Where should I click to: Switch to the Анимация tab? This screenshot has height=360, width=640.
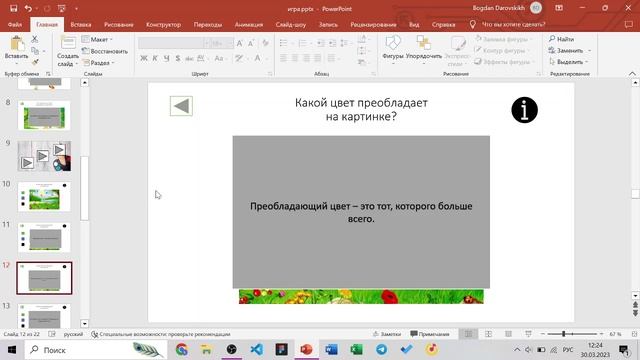tap(249, 24)
